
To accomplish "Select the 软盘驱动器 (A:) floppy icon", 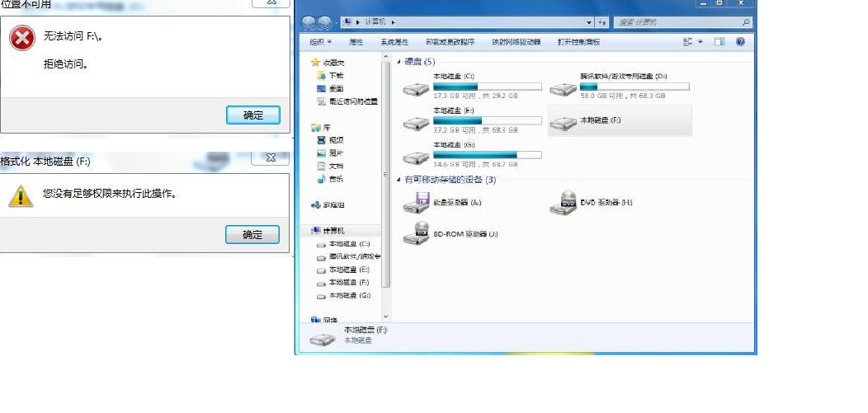I will click(x=417, y=203).
